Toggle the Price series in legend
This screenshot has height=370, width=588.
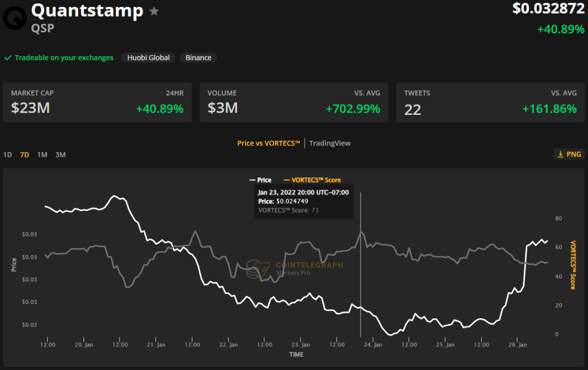click(x=260, y=180)
